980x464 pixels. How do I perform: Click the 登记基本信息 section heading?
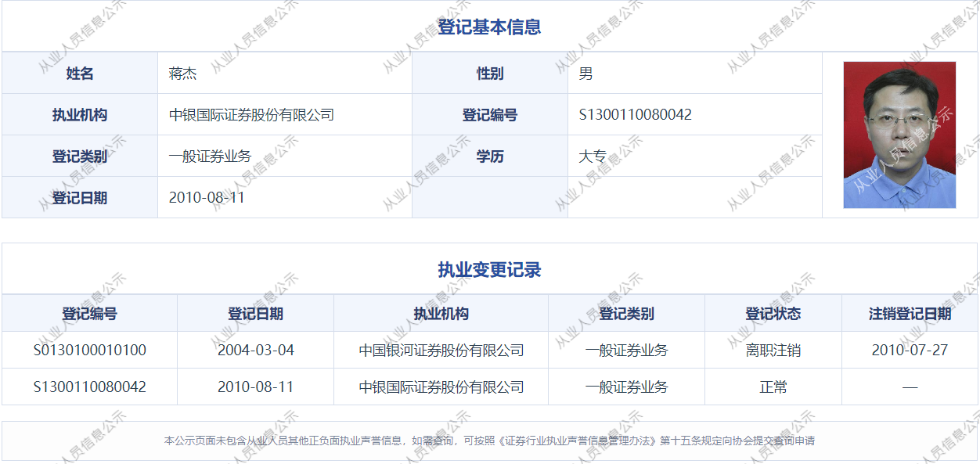pyautogui.click(x=489, y=27)
